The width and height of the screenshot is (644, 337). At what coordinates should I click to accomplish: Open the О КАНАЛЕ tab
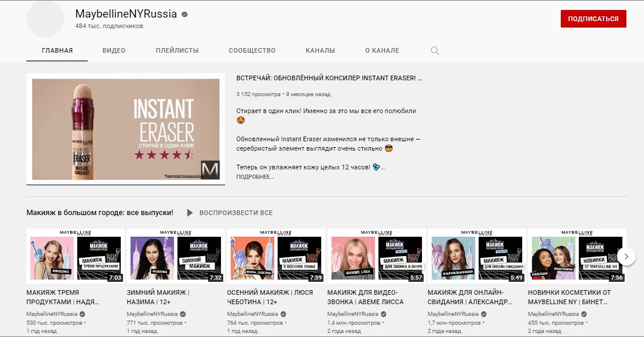coord(382,50)
